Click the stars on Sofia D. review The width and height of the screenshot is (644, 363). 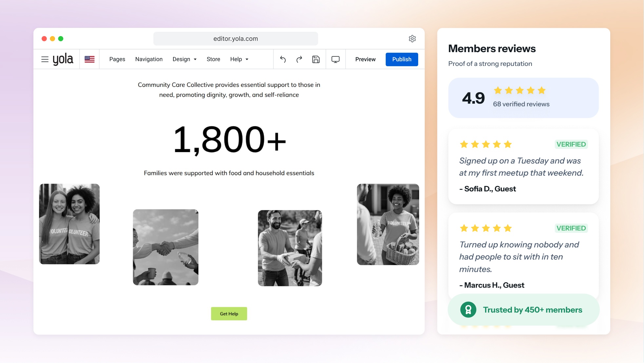[x=486, y=144]
